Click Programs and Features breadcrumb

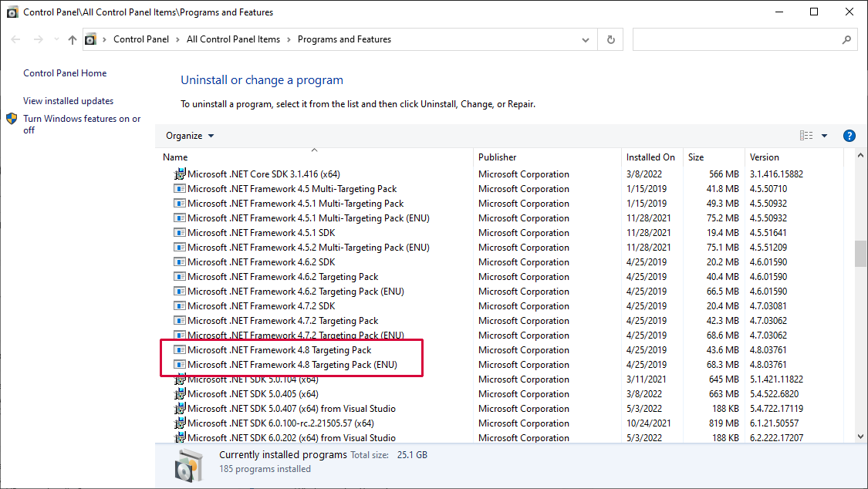[344, 39]
